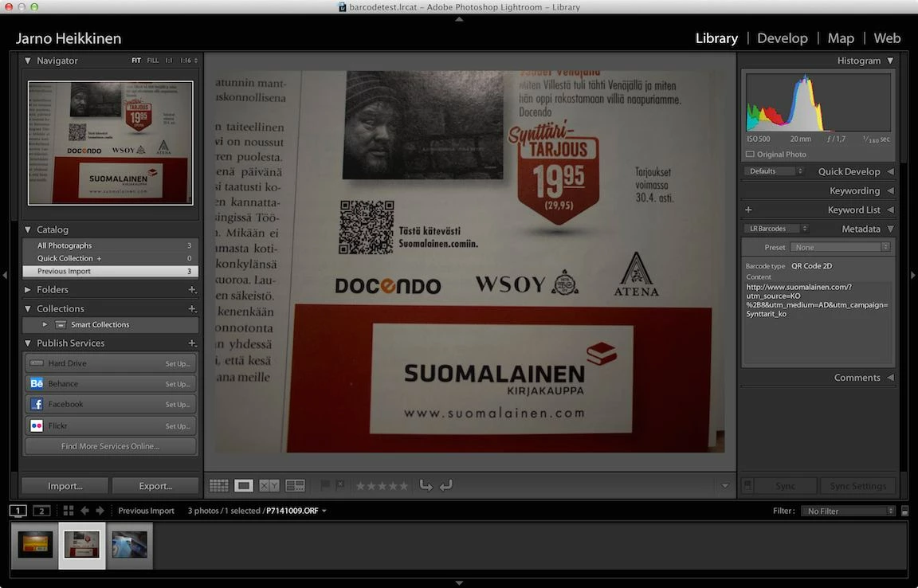The height and width of the screenshot is (588, 918).
Task: Click the Hard Drive service icon
Action: pos(37,363)
